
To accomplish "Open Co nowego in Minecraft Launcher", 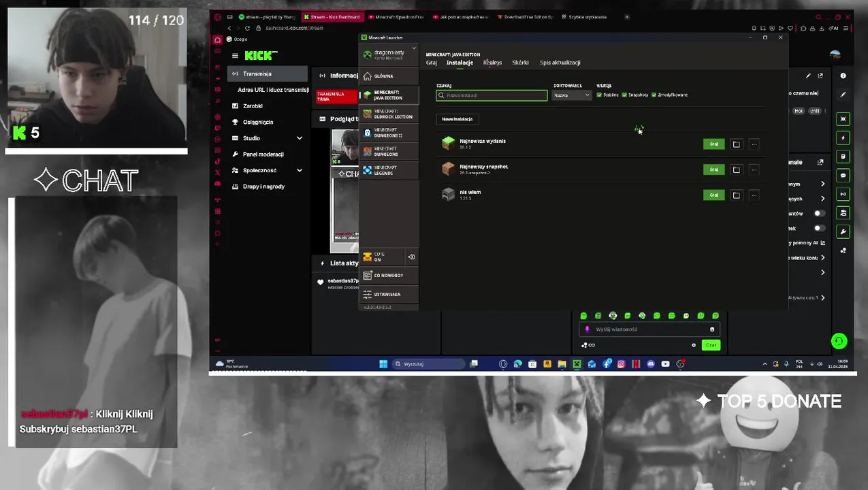I will (389, 276).
